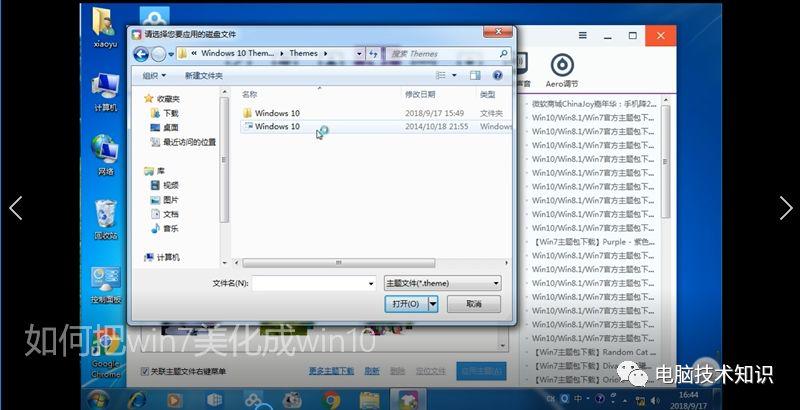800x410 pixels.
Task: Open help with the blue question mark icon
Action: (498, 75)
